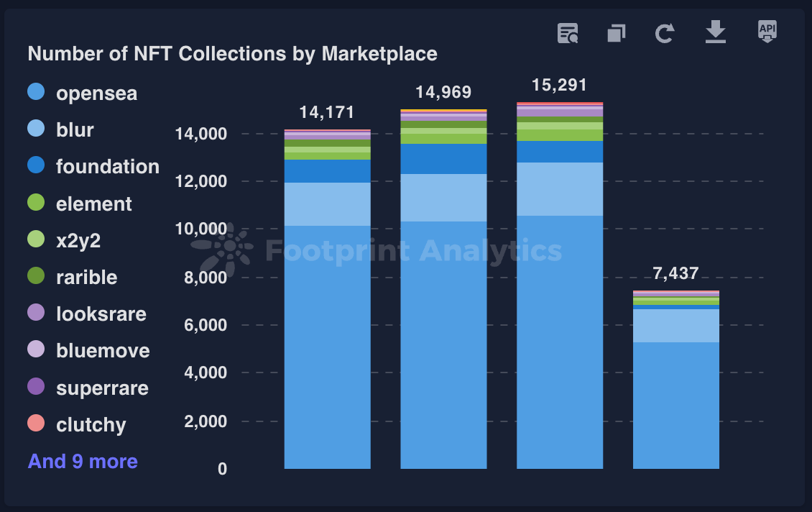Click the element segment of the 14,969 bar

click(x=443, y=139)
